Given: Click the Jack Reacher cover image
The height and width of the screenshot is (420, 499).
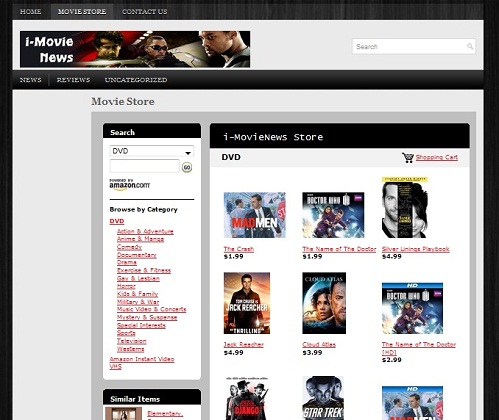Looking at the screenshot, I should click(x=247, y=303).
